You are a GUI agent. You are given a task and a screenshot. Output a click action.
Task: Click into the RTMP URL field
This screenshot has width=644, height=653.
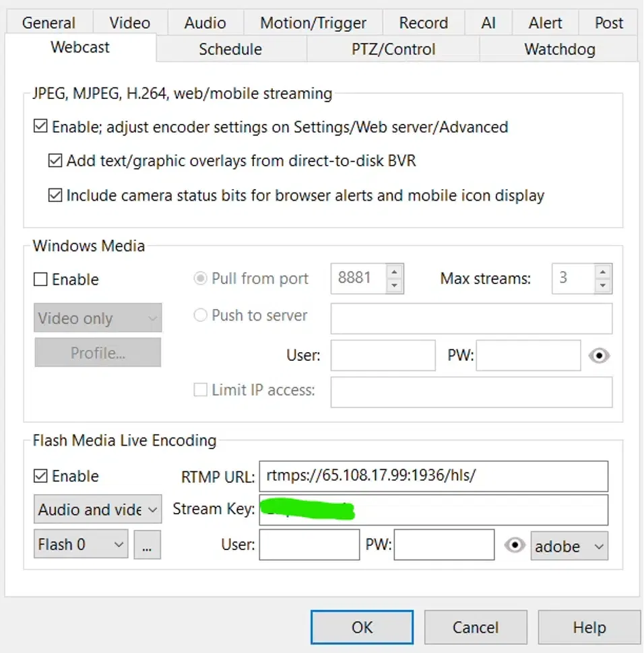pos(433,476)
